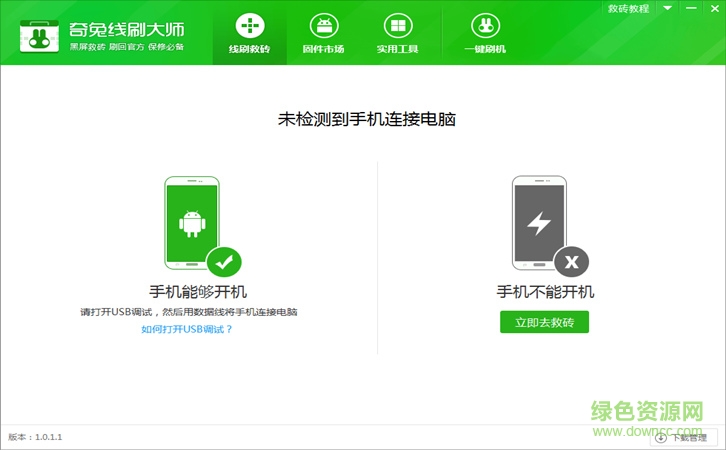
Task: Click the grey X badge
Action: (x=571, y=262)
